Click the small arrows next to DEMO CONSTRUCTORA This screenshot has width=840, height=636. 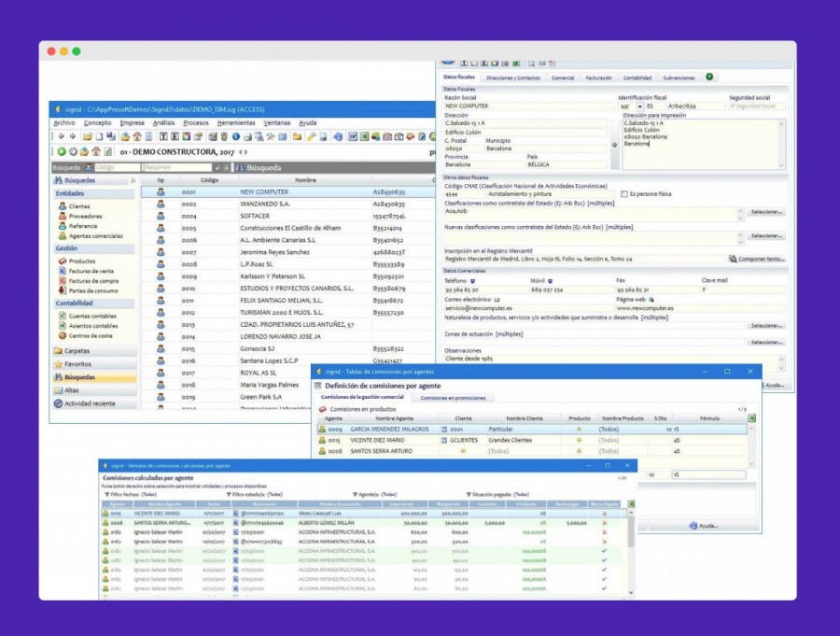243,152
